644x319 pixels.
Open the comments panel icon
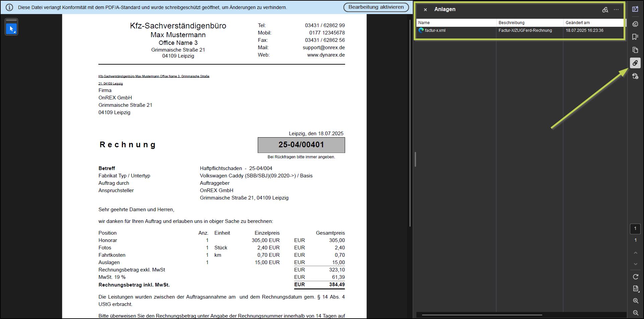[635, 24]
